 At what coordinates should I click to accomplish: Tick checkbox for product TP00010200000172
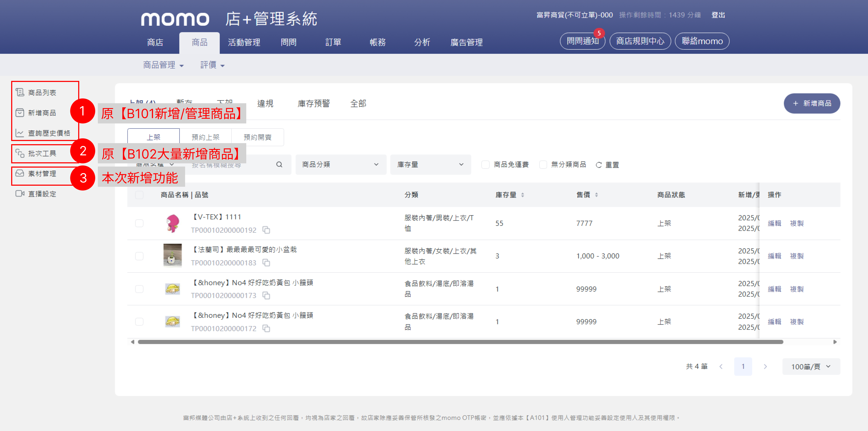[x=139, y=322]
